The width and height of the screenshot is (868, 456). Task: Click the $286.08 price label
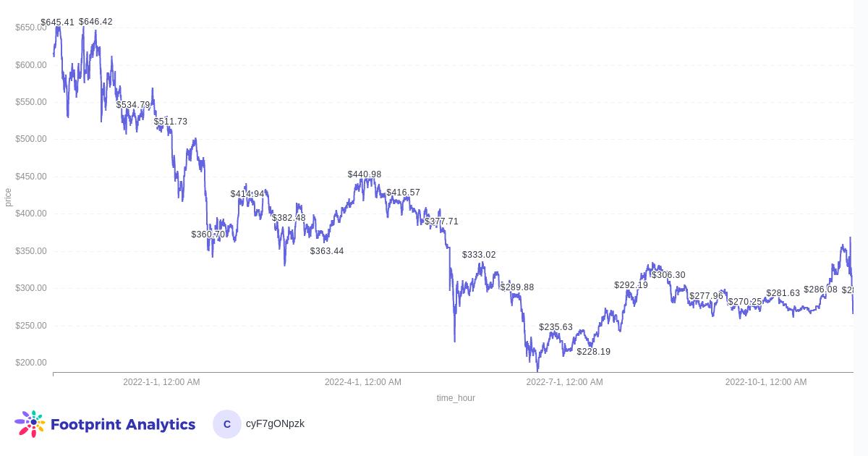click(x=820, y=290)
